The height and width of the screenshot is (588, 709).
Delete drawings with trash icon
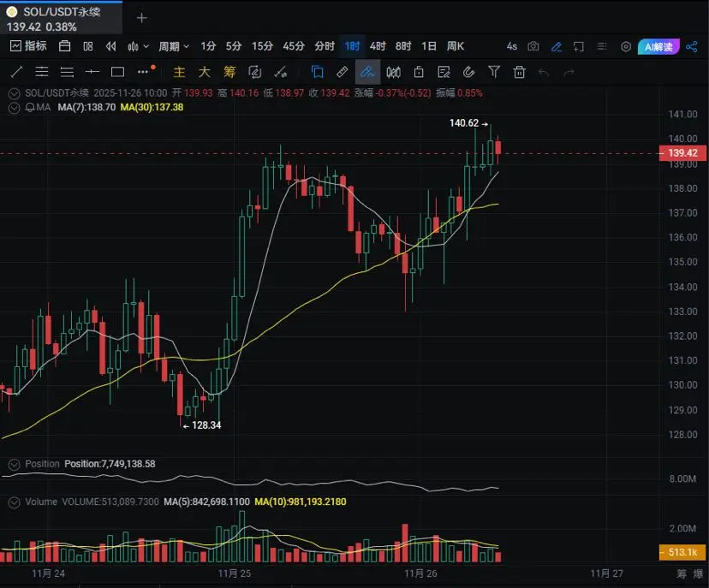[x=520, y=72]
